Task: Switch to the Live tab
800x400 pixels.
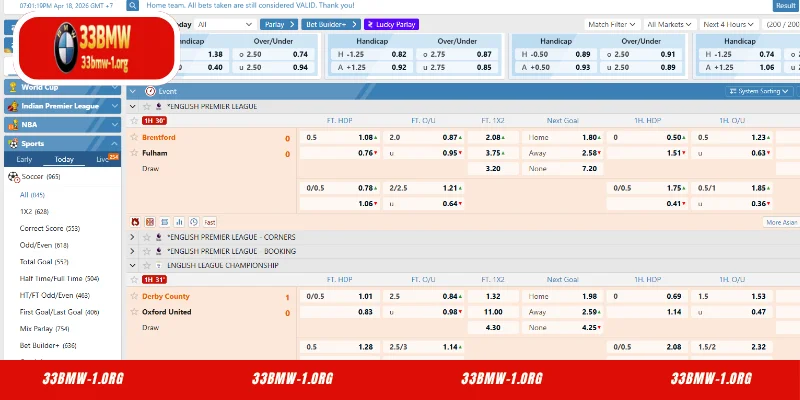Action: click(103, 159)
